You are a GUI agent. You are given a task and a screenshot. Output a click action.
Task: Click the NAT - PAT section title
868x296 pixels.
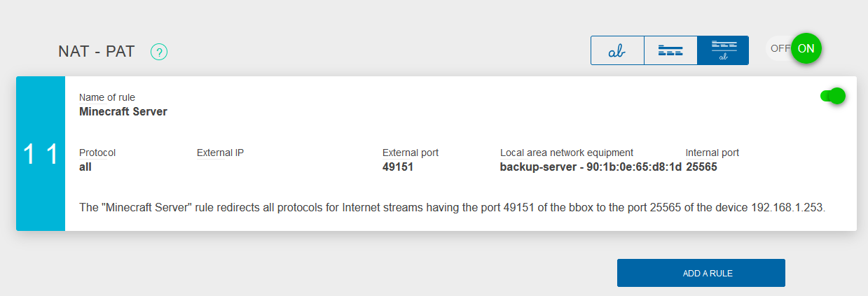[97, 51]
